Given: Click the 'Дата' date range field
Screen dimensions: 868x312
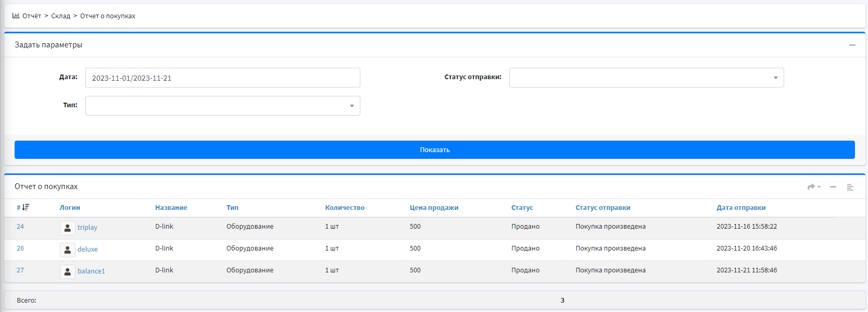Looking at the screenshot, I should [x=222, y=78].
